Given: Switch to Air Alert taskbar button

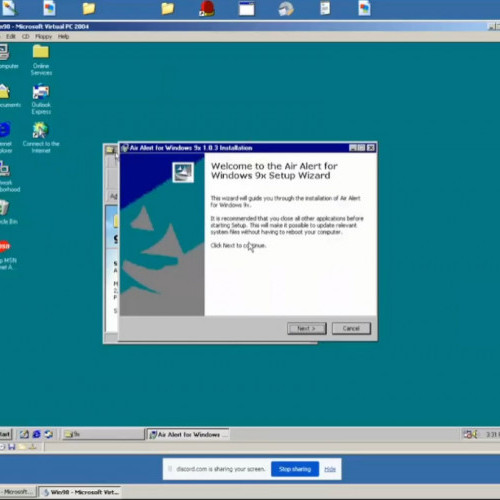Looking at the screenshot, I should click(188, 435).
